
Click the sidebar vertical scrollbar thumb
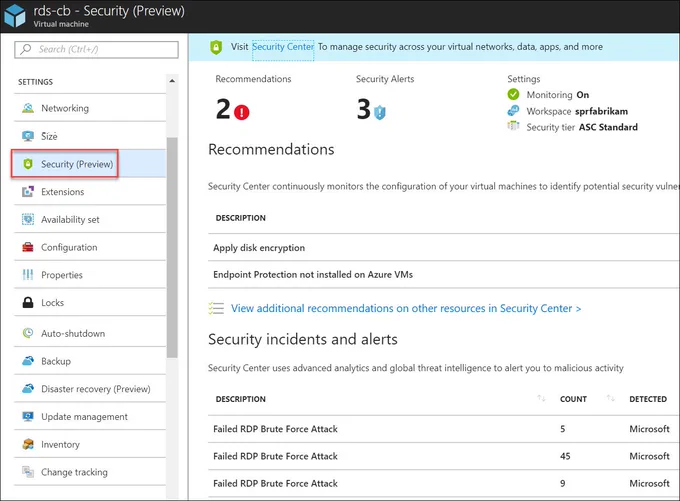point(172,247)
